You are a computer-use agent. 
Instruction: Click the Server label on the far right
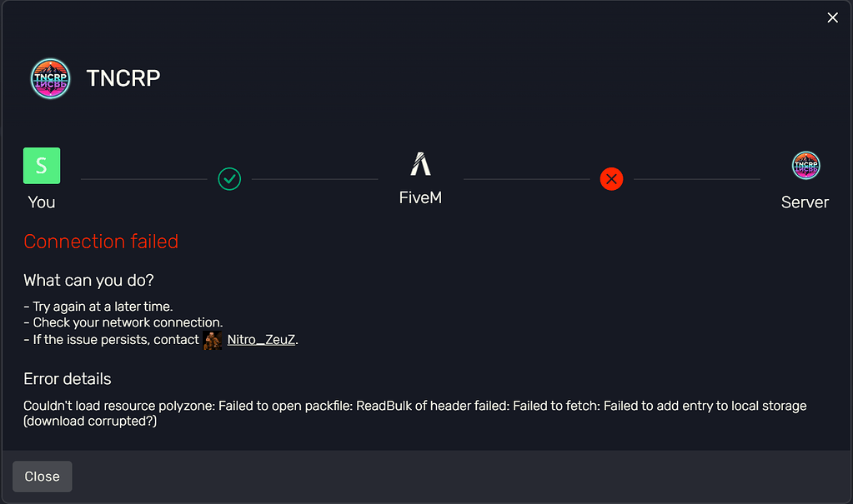point(804,202)
